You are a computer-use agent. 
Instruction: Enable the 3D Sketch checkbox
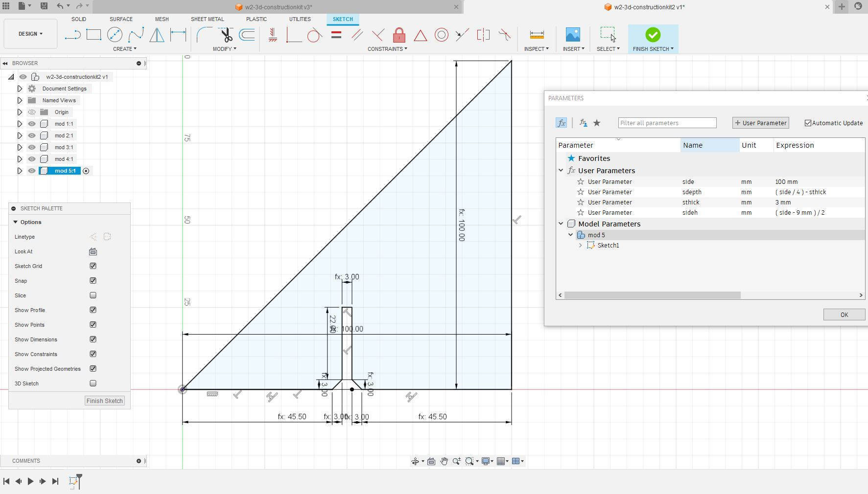tap(93, 383)
